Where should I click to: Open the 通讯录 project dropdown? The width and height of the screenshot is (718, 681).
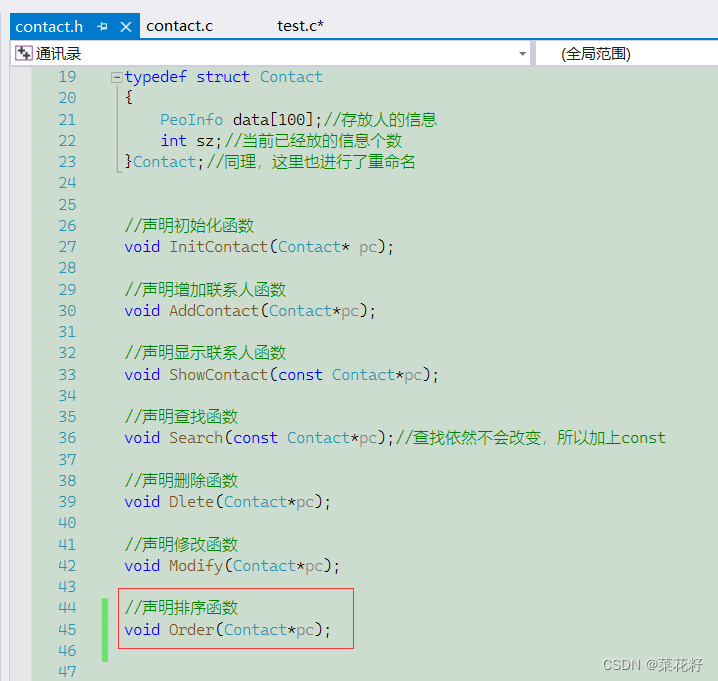pos(522,54)
